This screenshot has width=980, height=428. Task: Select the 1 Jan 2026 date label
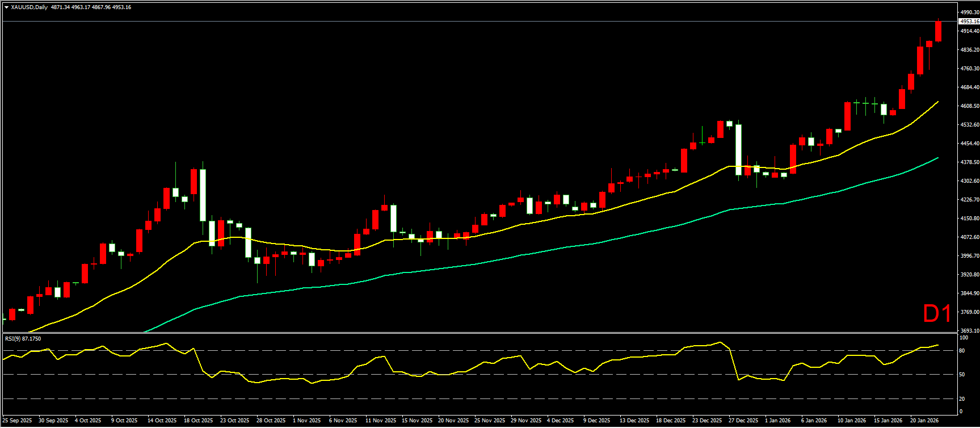point(777,421)
